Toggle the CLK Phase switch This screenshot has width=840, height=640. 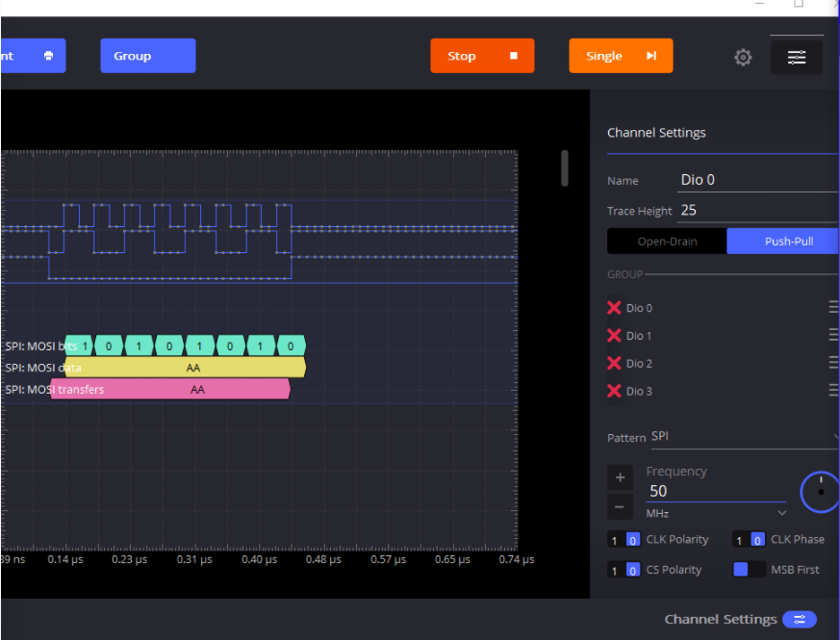[x=750, y=540]
